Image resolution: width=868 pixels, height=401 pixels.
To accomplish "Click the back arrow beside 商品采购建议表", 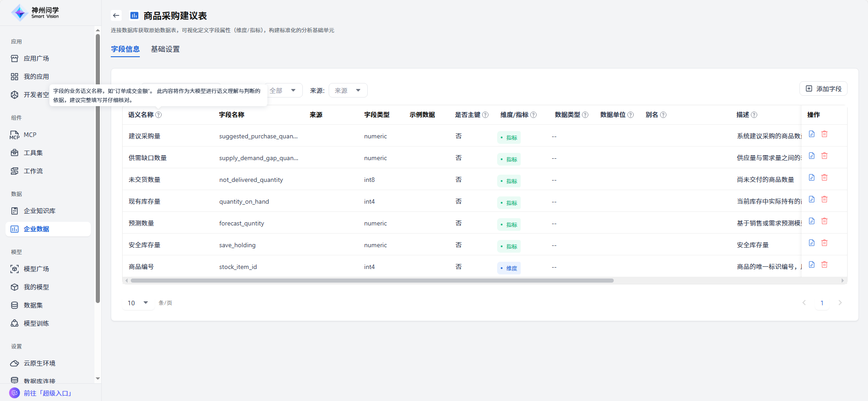I will [116, 15].
